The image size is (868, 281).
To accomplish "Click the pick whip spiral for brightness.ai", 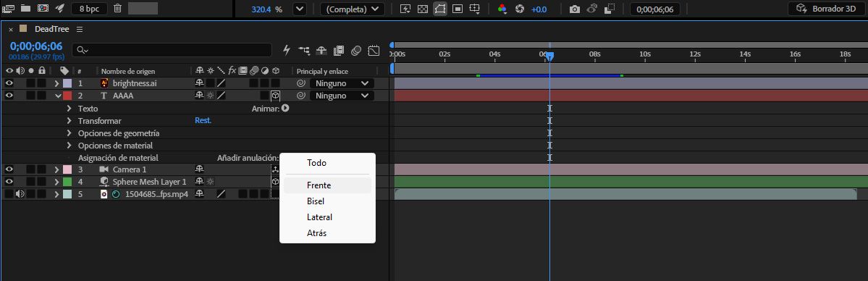I will coord(301,83).
